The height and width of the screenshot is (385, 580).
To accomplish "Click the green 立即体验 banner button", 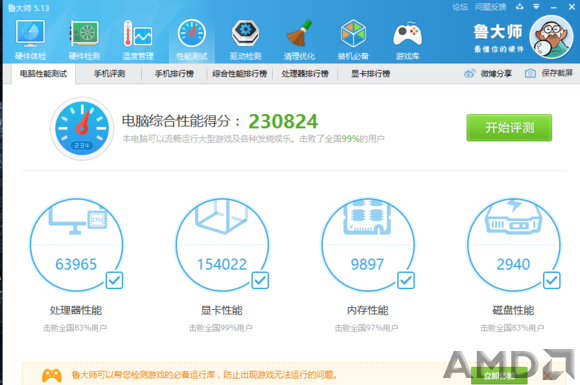I will pyautogui.click(x=499, y=376).
